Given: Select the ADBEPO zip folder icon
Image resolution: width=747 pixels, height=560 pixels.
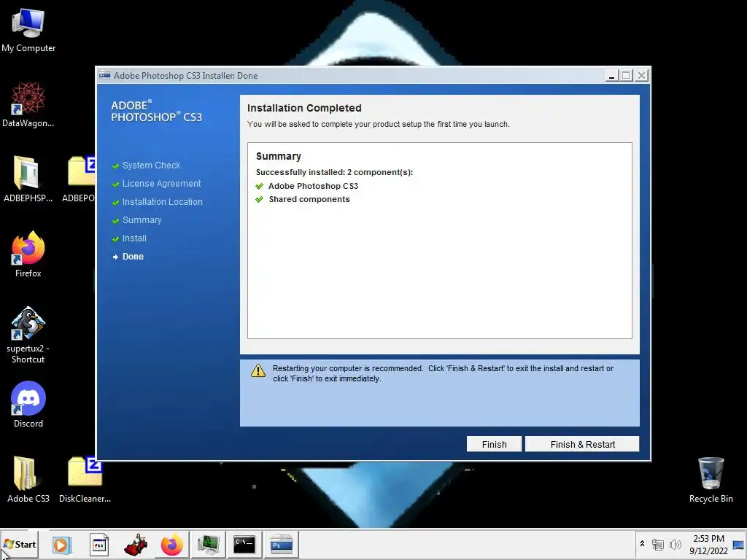Looking at the screenshot, I should tap(80, 179).
